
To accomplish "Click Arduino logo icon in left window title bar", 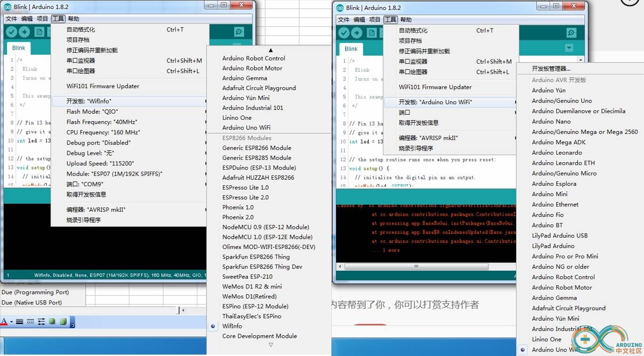I will pos(8,7).
